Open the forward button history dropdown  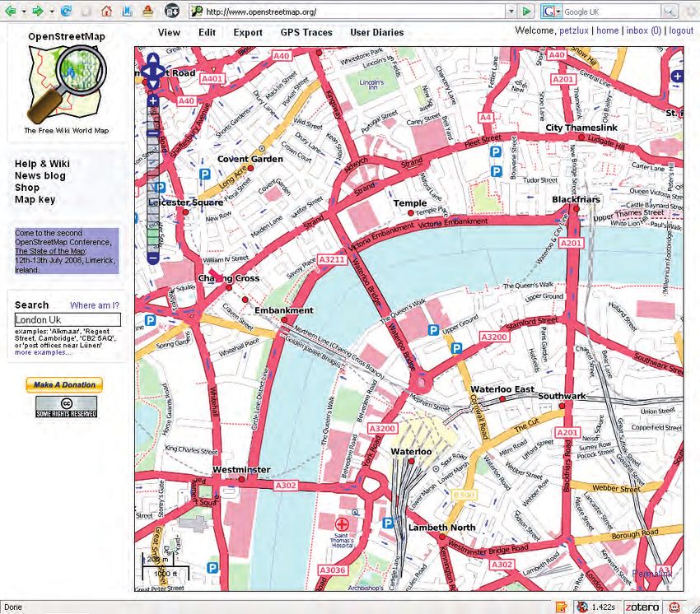click(x=52, y=12)
